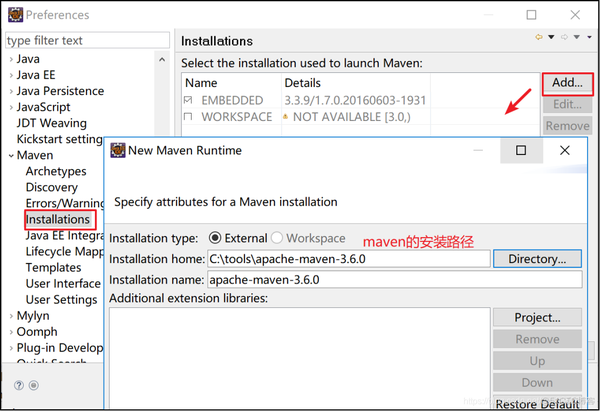600x411 pixels.
Task: Toggle the EMBEDDED installation checkbox
Action: pos(189,100)
